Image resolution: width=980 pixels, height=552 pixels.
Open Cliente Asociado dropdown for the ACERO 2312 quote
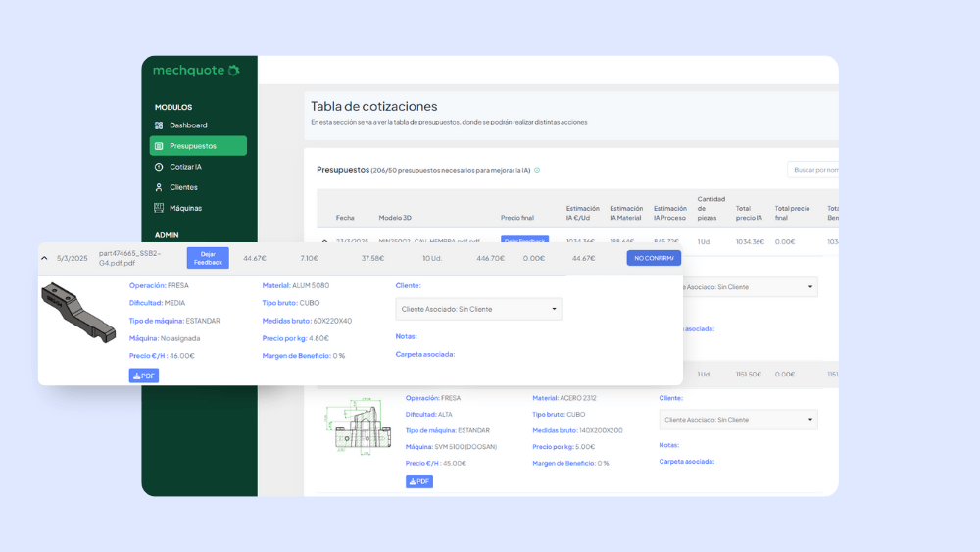[738, 420]
